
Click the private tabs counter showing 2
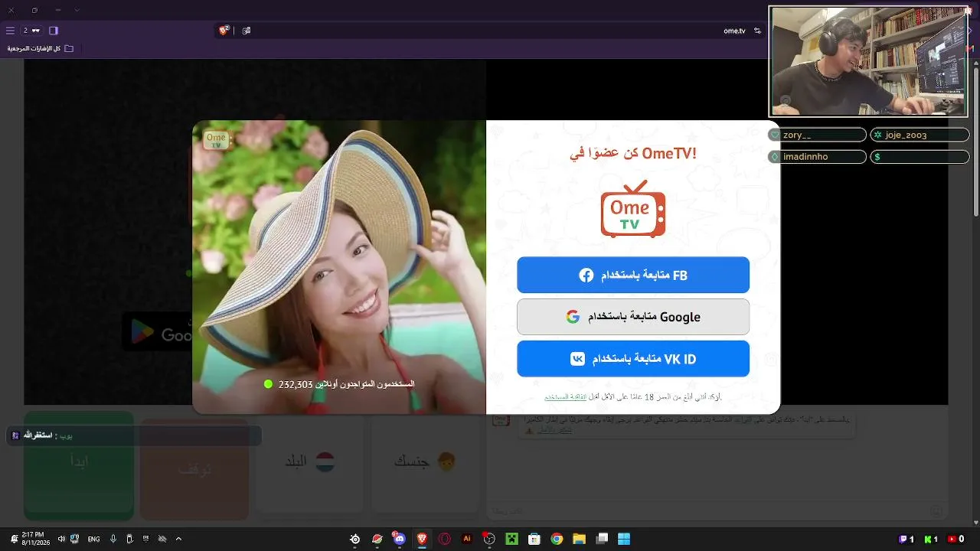[x=31, y=31]
